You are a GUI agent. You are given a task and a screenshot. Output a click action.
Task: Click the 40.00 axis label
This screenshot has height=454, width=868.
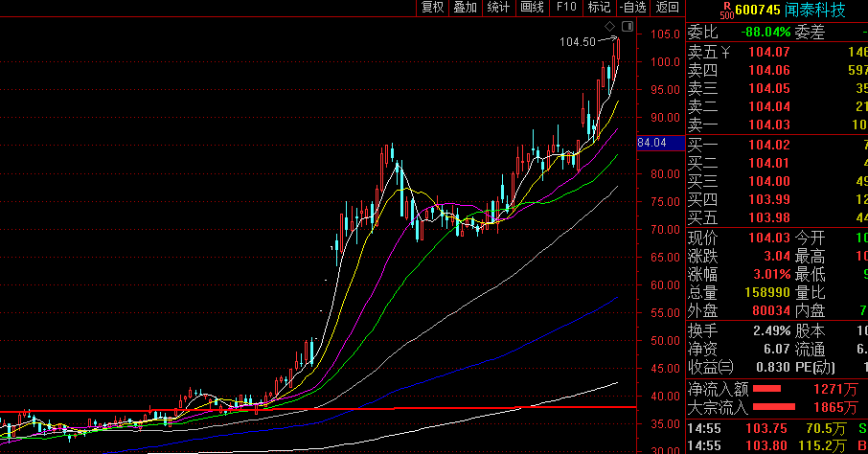[x=665, y=397]
